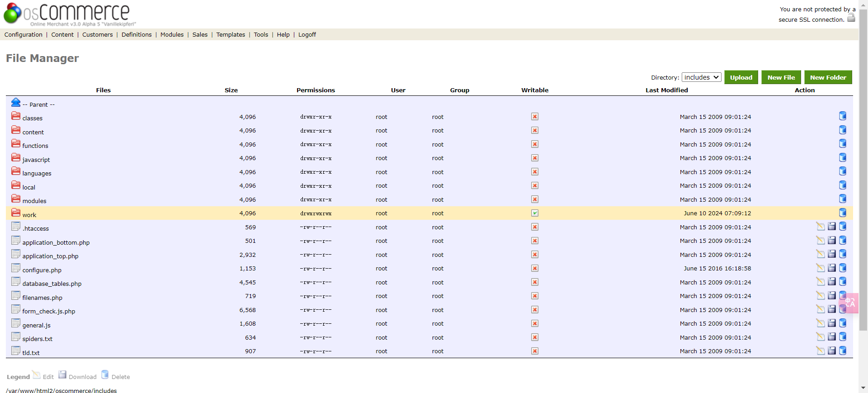The height and width of the screenshot is (393, 868).
Task: Delete the content folder
Action: 843,130
